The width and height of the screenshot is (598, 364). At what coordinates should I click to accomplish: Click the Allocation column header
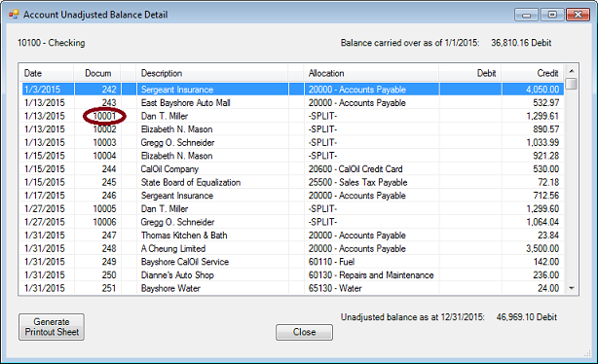click(x=371, y=73)
